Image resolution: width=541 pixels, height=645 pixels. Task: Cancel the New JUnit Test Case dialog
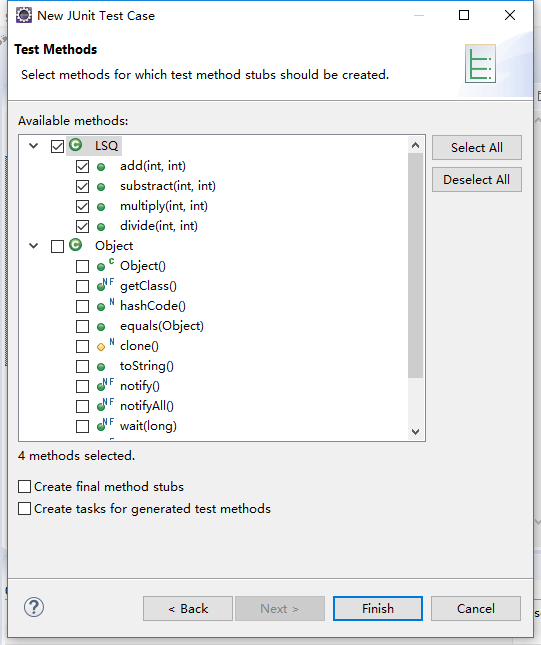[476, 608]
